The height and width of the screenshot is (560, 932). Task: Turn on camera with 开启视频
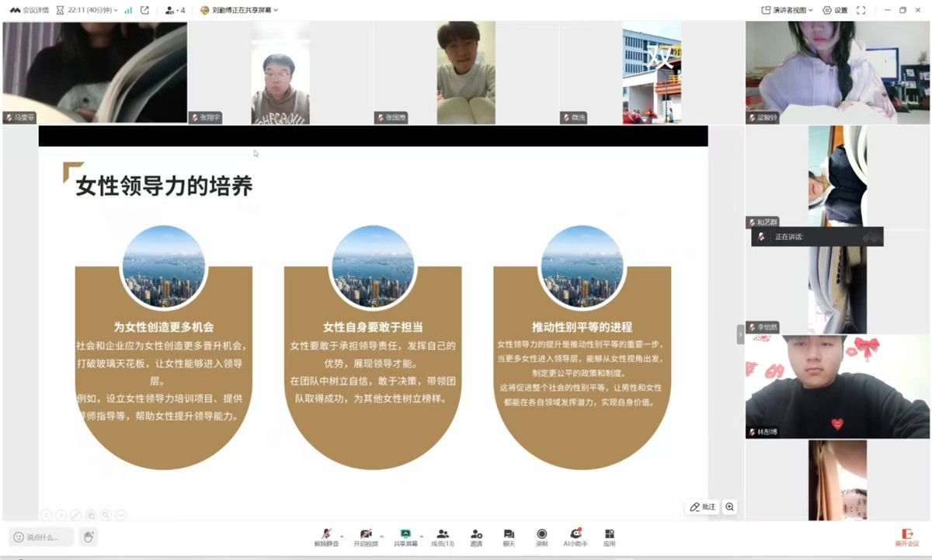[x=366, y=536]
